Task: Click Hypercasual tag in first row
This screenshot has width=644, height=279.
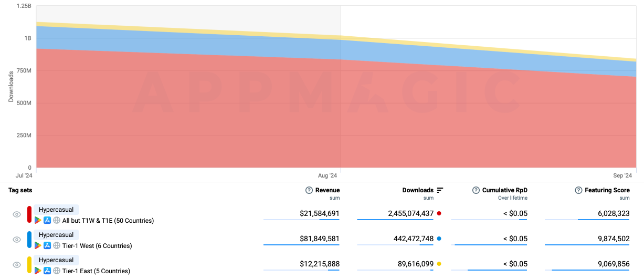Action: click(56, 210)
